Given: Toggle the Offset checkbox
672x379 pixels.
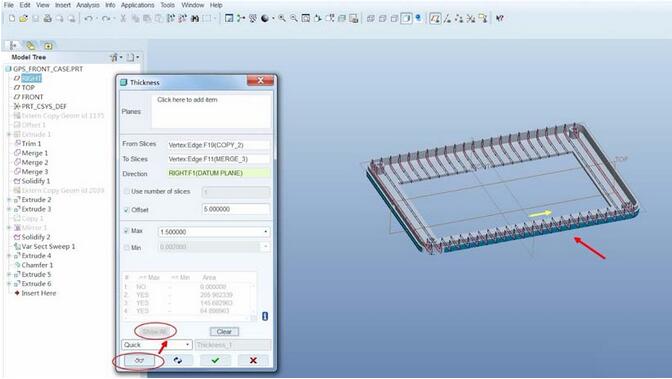Looking at the screenshot, I should tap(126, 210).
